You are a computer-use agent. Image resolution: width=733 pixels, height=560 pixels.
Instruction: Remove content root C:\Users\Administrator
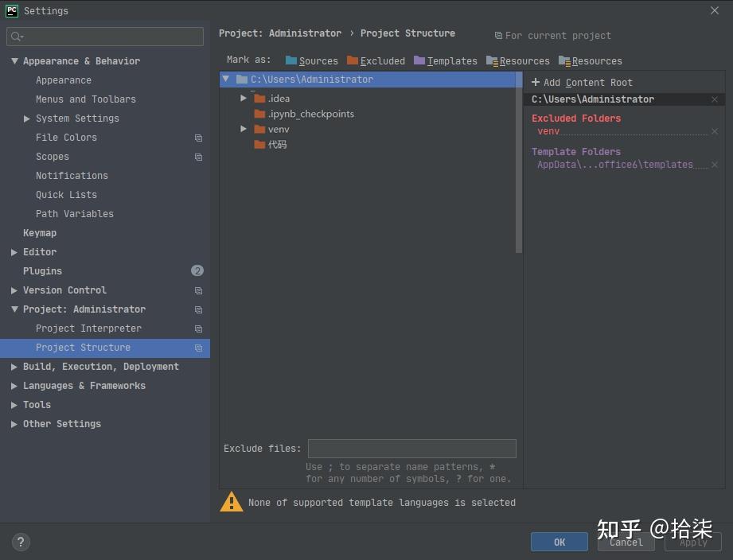pos(714,99)
